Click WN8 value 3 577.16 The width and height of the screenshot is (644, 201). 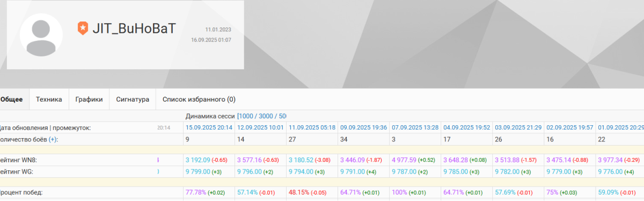[249, 160]
